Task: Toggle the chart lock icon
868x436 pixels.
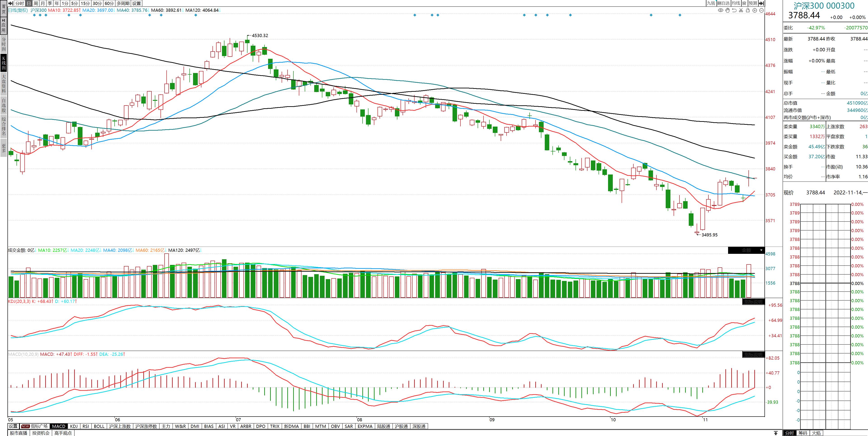Action: [x=748, y=10]
